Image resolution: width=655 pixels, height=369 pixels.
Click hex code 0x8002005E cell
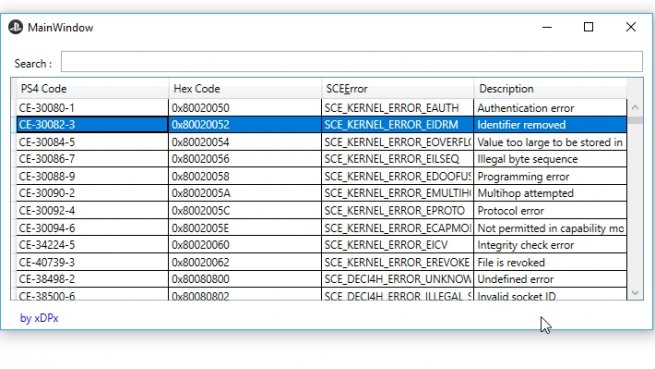tap(245, 228)
